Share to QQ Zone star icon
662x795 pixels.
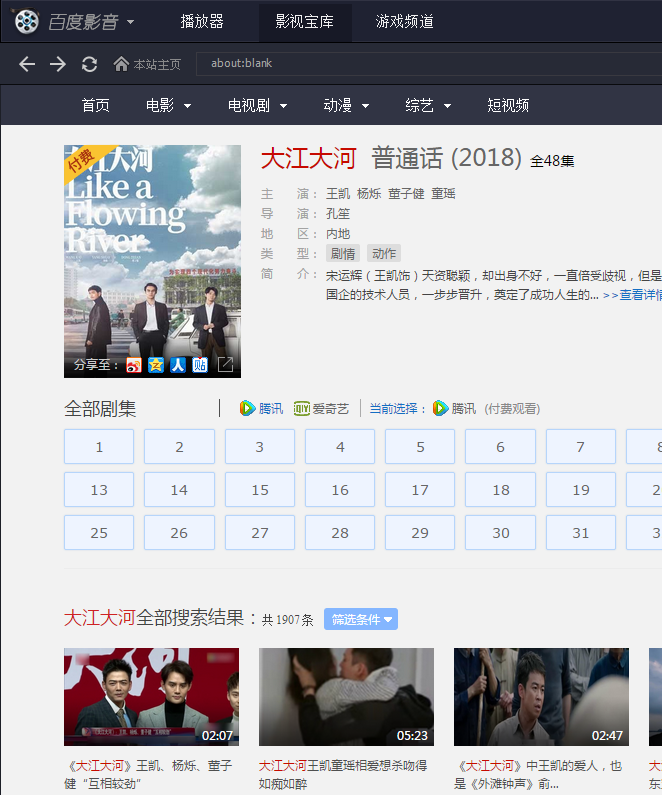[156, 365]
